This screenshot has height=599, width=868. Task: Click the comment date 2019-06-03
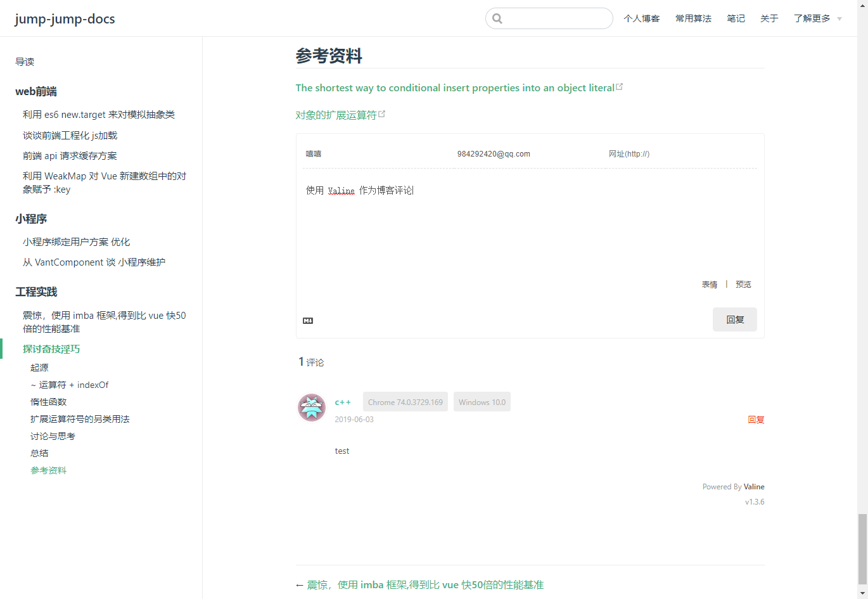354,420
